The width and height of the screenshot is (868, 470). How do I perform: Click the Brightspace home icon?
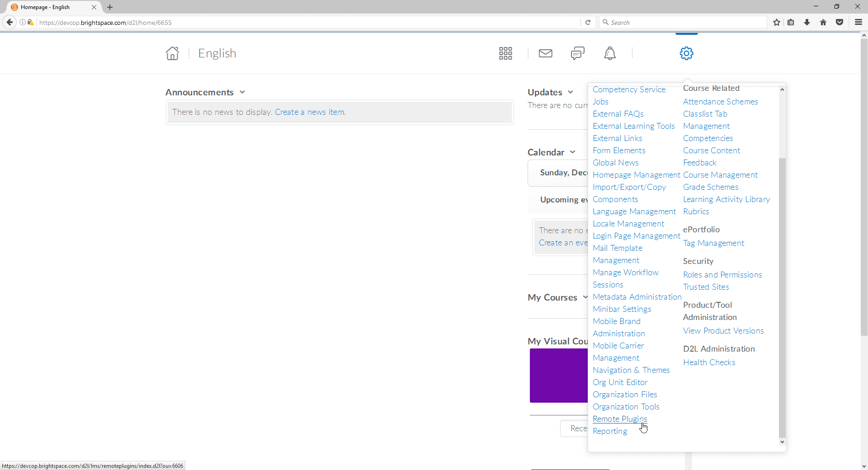point(172,53)
